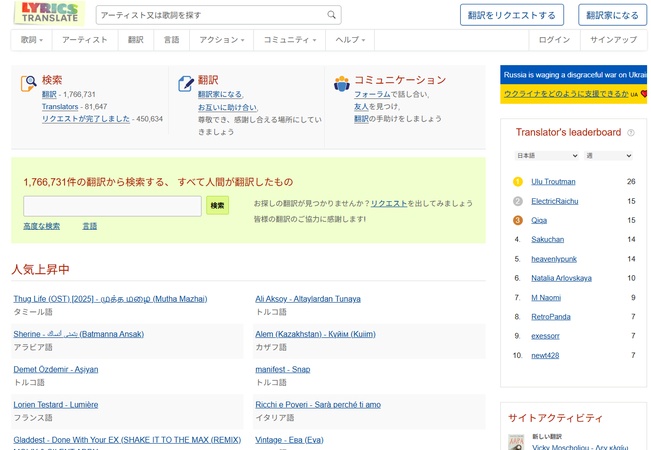
Task: Open RetroPanda's profile link
Action: pyautogui.click(x=551, y=317)
